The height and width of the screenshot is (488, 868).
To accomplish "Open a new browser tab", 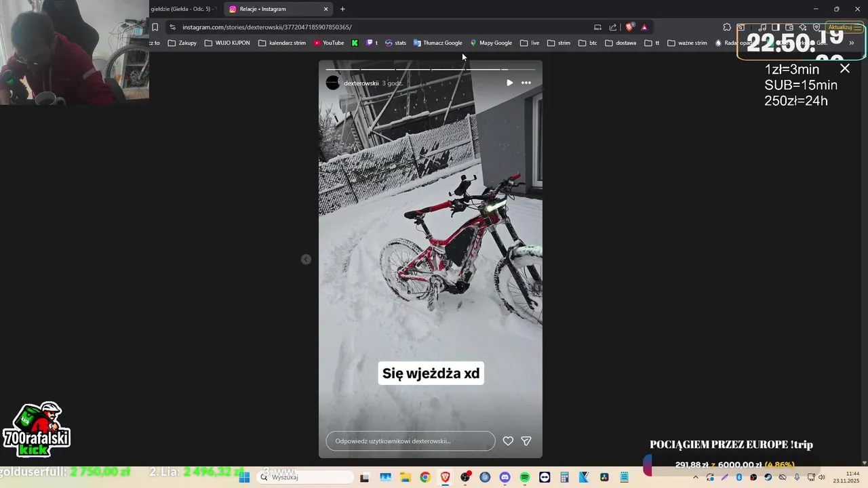I will pos(342,9).
